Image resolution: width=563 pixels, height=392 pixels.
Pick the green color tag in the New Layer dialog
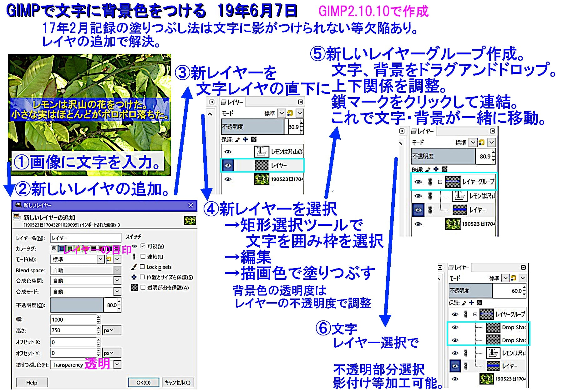(70, 249)
